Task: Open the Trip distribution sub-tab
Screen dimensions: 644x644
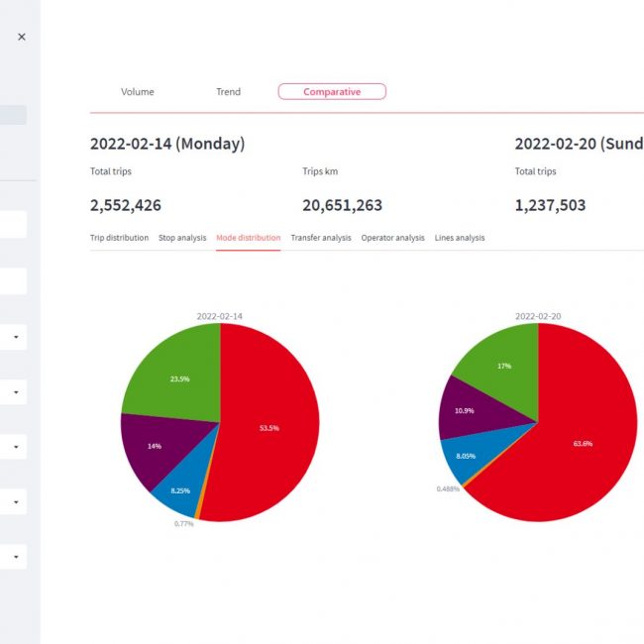Action: pos(119,238)
